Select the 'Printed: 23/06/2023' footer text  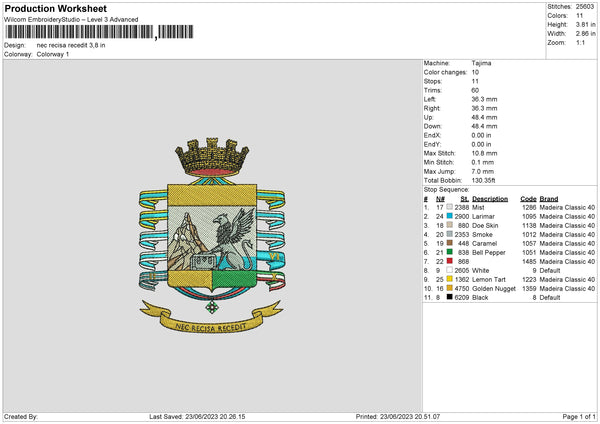(x=398, y=416)
